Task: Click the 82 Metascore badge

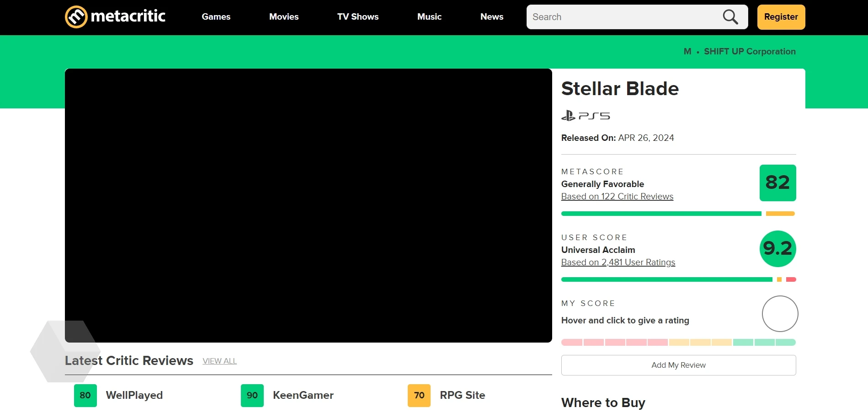Action: click(777, 183)
